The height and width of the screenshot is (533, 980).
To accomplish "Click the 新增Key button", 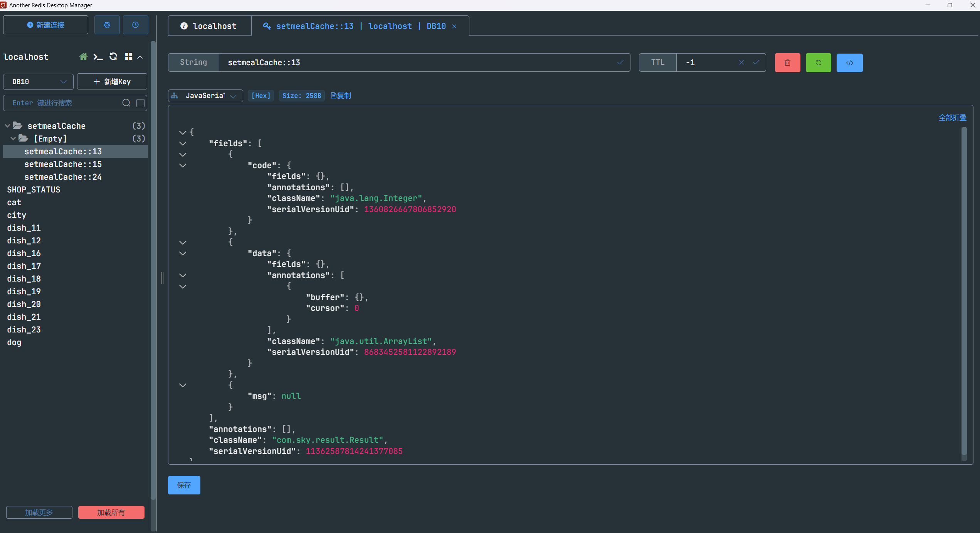I will (112, 82).
